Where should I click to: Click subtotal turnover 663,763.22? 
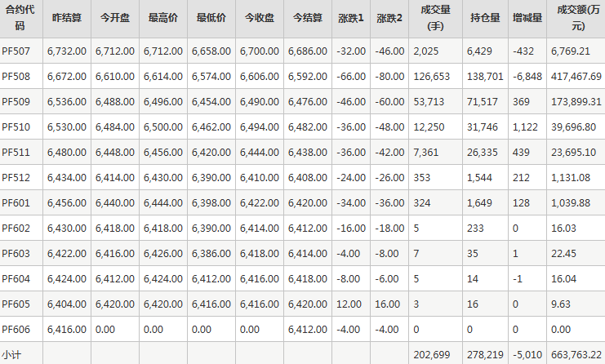(576, 354)
